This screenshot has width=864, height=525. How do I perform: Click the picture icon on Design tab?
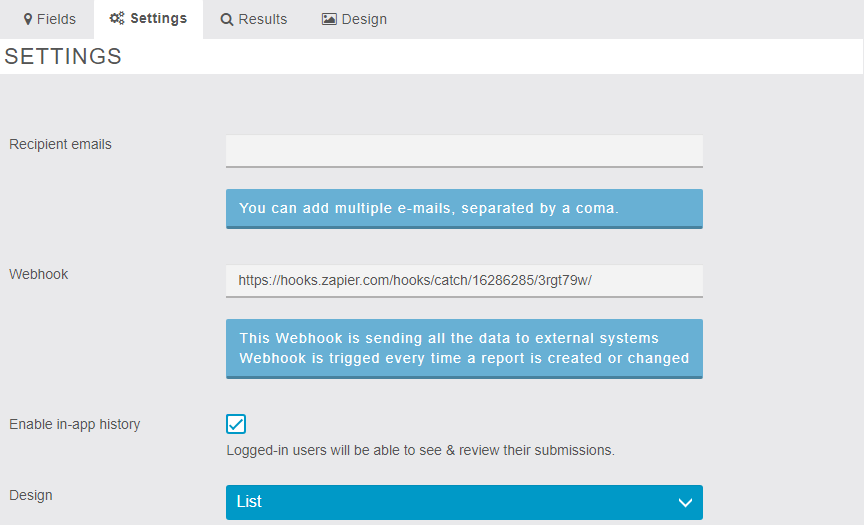[x=329, y=19]
